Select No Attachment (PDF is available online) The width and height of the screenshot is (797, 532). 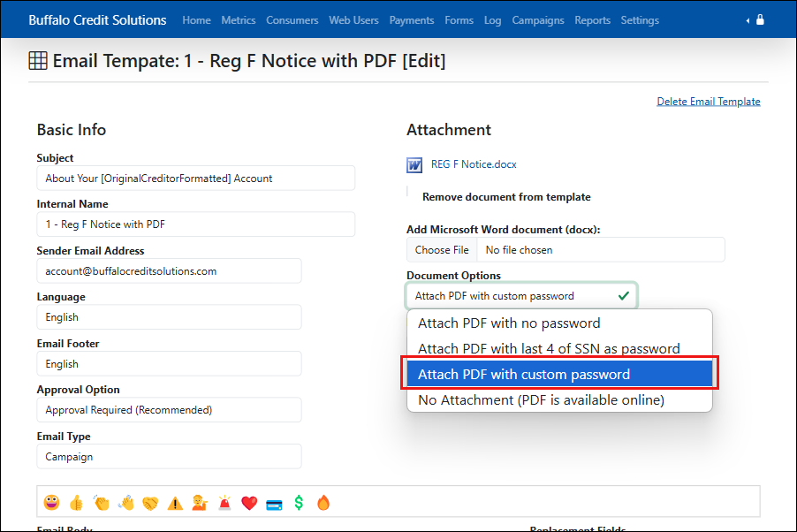pyautogui.click(x=559, y=399)
